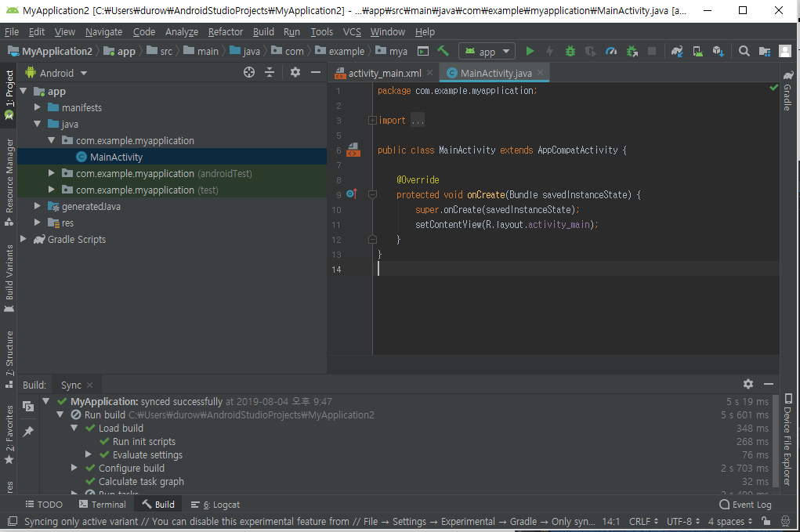Toggle the tool window buttons at status bar corner
Screen dimensions: 800x532
point(13,521)
